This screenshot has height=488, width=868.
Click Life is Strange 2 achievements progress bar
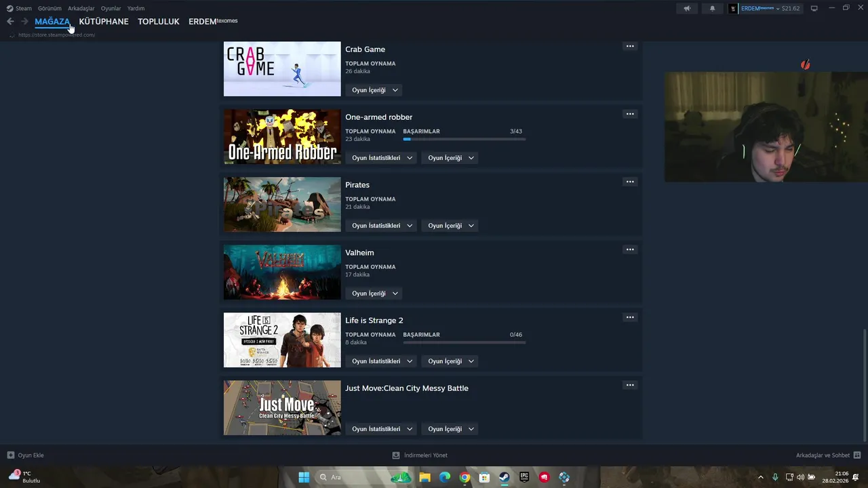[x=465, y=342]
